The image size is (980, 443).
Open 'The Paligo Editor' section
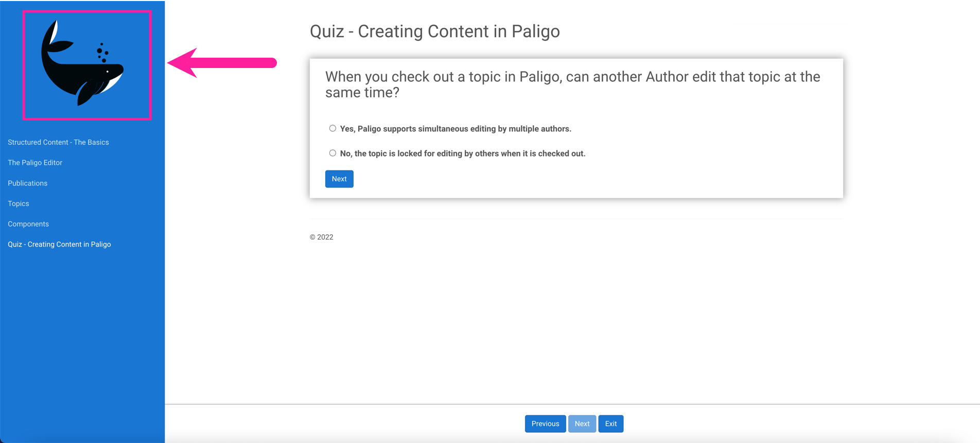point(35,162)
